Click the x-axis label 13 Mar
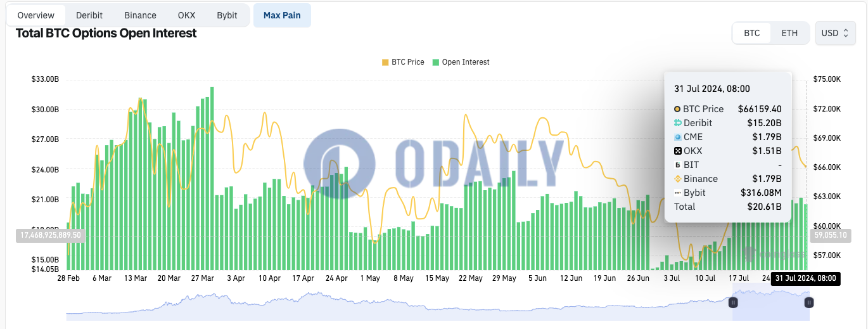This screenshot has width=868, height=329. pyautogui.click(x=136, y=278)
